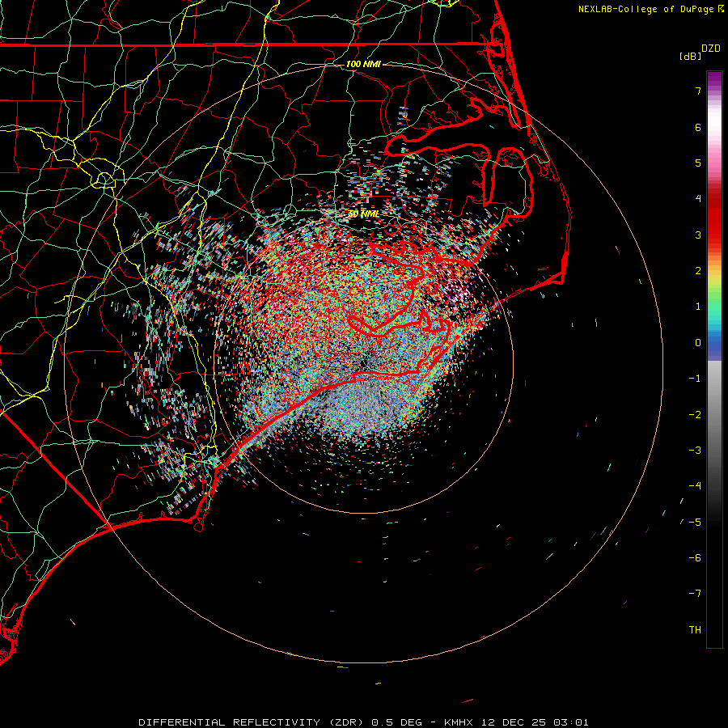Click the -5 dB legend value
This screenshot has height=728, width=728.
695,523
